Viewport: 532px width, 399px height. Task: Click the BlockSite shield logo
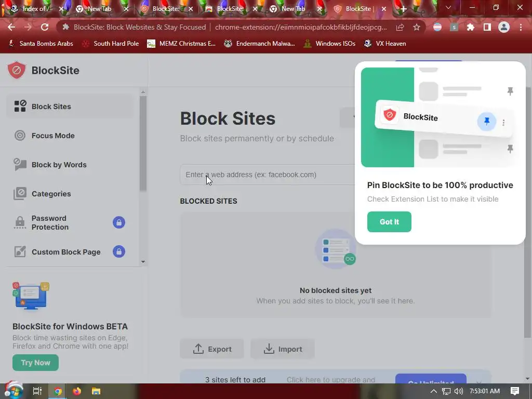point(16,70)
